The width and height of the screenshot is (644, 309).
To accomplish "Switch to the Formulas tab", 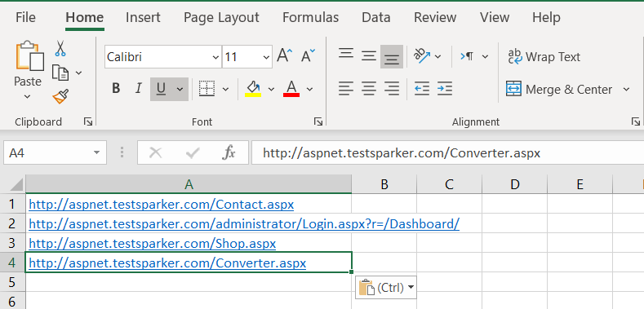I will point(310,17).
